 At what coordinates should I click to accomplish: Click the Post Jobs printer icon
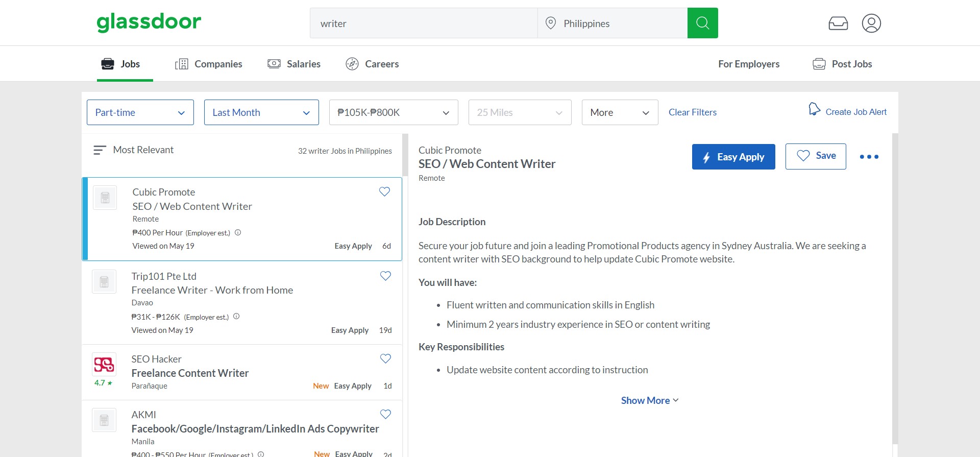click(x=819, y=64)
